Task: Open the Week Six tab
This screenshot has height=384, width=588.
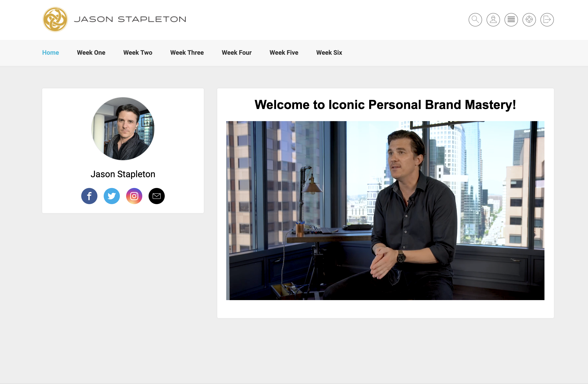Action: tap(329, 53)
